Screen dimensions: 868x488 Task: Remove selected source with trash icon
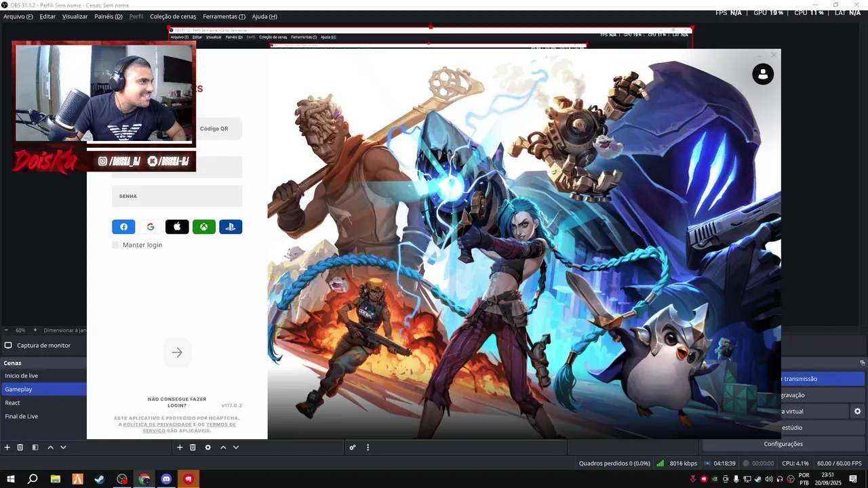coord(193,447)
